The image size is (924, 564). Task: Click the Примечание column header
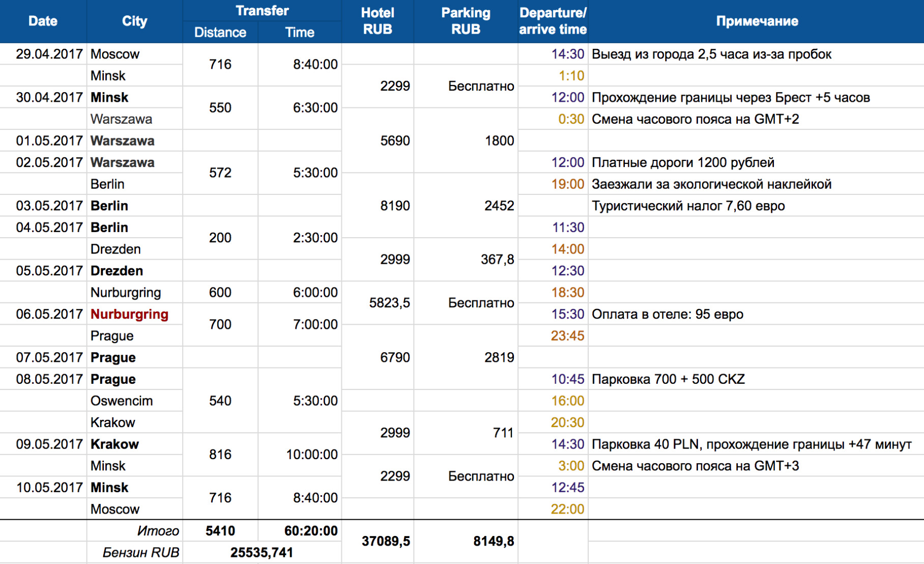(x=757, y=21)
